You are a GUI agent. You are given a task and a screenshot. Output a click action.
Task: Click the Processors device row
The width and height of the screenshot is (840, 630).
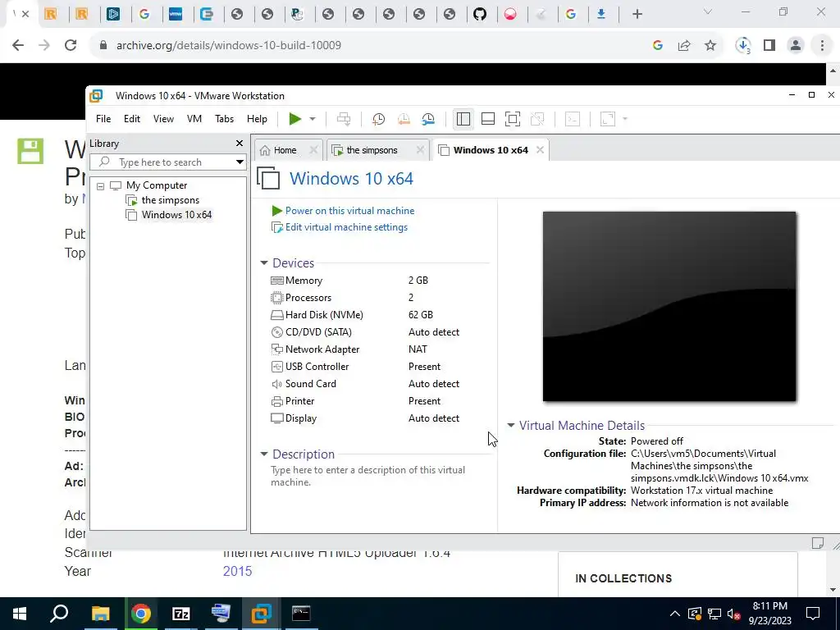click(365, 298)
